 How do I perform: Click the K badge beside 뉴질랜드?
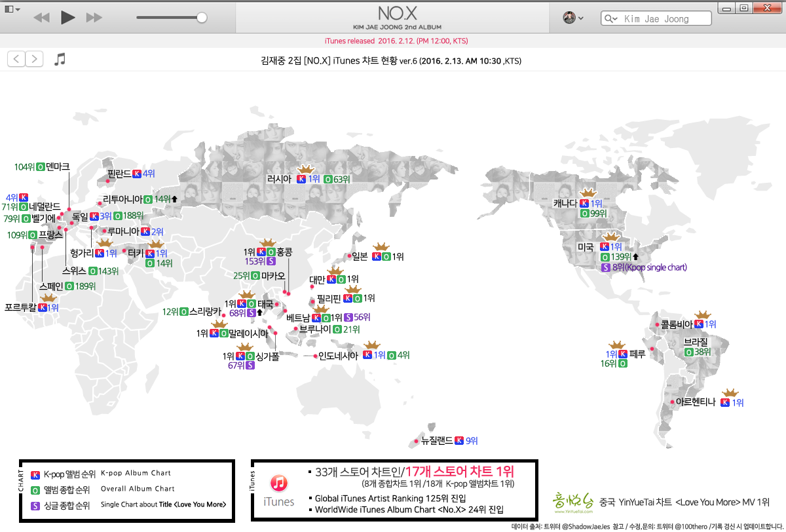click(459, 441)
